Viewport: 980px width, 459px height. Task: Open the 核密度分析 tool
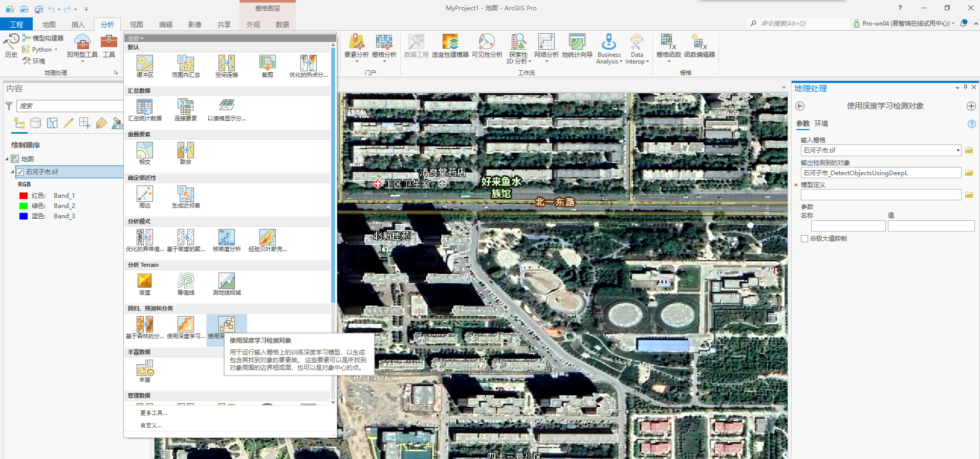(227, 238)
